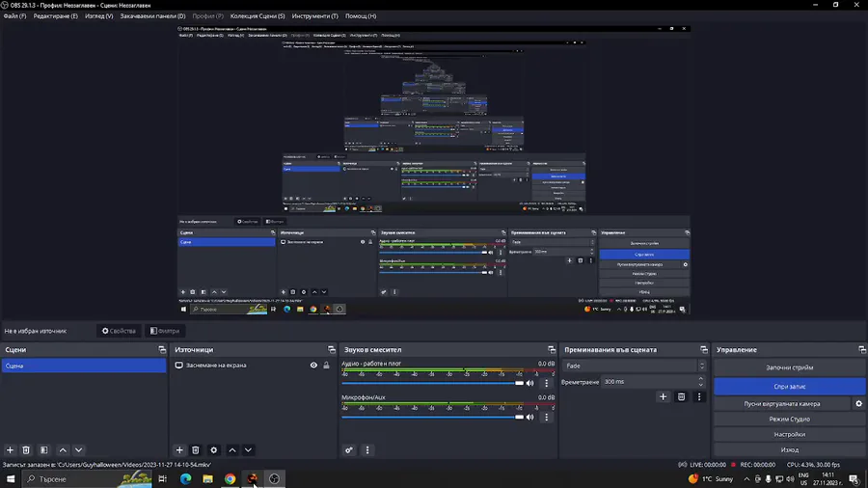Float the Сцени dock panel
Screen dimensions: 868x488
click(x=162, y=350)
